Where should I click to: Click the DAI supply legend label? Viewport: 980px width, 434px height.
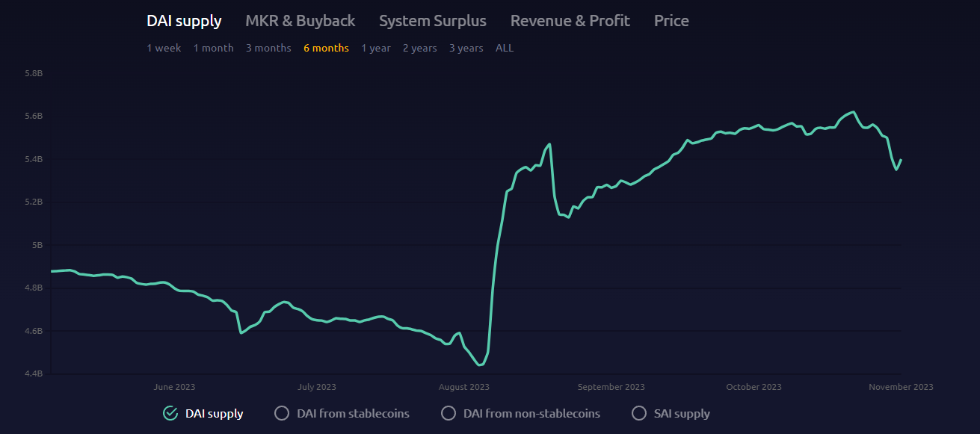tap(214, 413)
